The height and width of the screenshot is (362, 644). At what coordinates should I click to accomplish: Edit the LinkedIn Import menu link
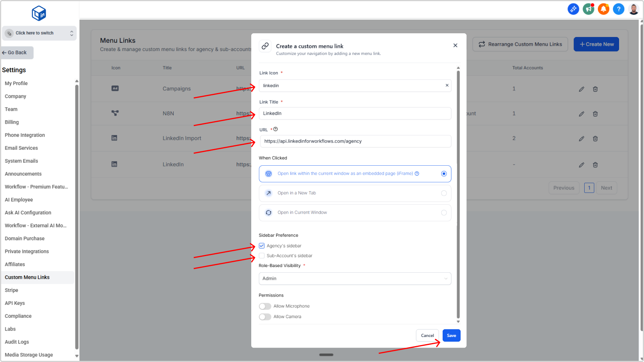581,139
